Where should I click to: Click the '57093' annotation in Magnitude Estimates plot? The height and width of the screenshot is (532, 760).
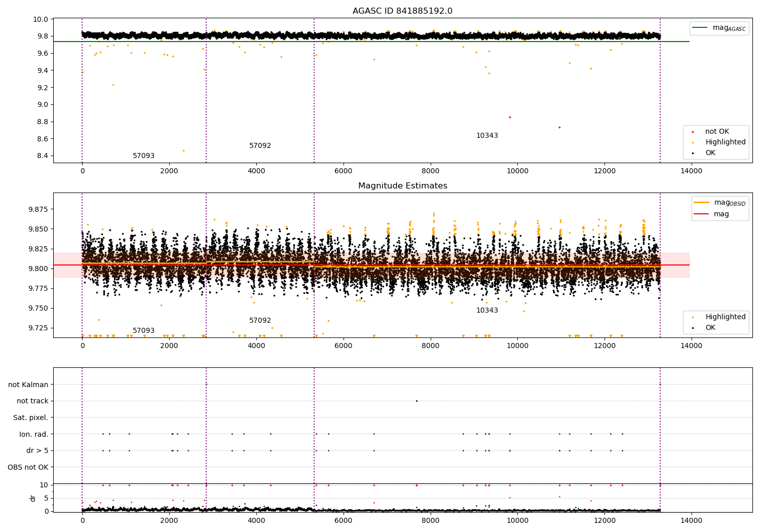pyautogui.click(x=143, y=331)
